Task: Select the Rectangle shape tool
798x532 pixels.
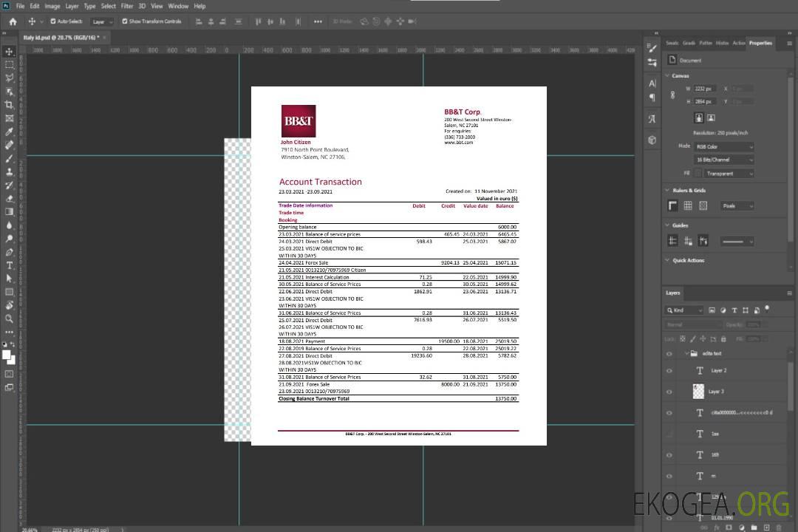Action: 9,292
